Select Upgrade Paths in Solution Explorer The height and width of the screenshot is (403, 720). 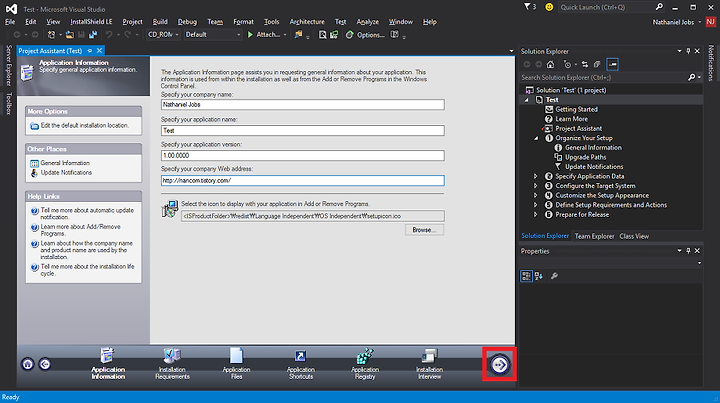(x=585, y=157)
